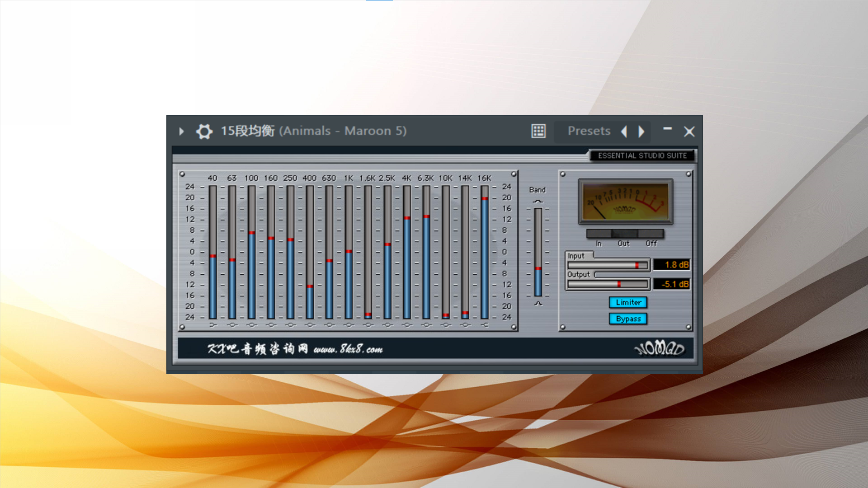Open the plugin options arrow menu
The width and height of the screenshot is (868, 488).
point(181,131)
